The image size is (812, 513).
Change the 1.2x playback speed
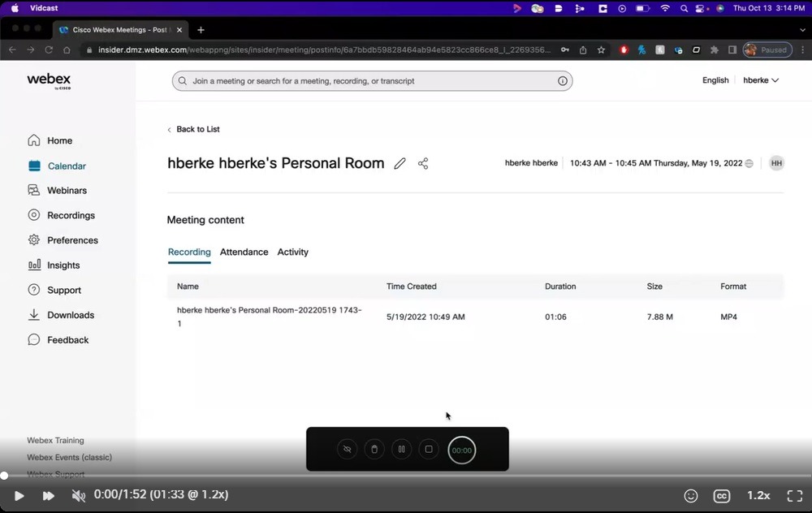pyautogui.click(x=758, y=495)
